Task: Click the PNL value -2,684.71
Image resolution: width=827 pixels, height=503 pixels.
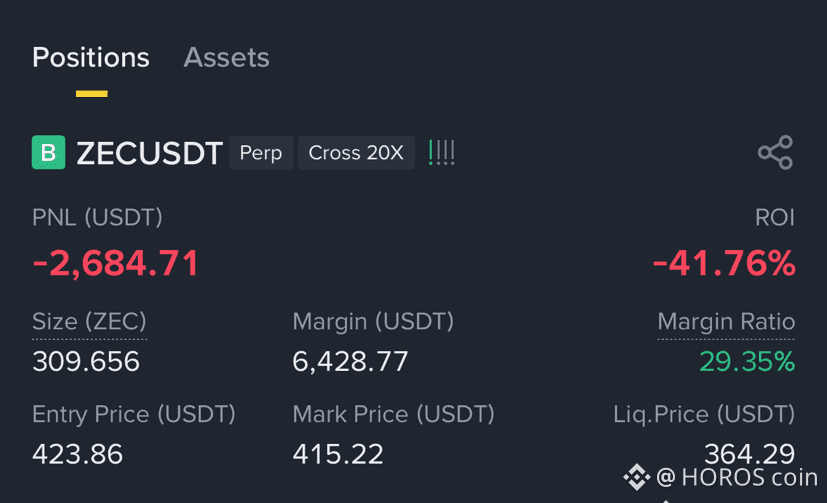Action: tap(116, 263)
